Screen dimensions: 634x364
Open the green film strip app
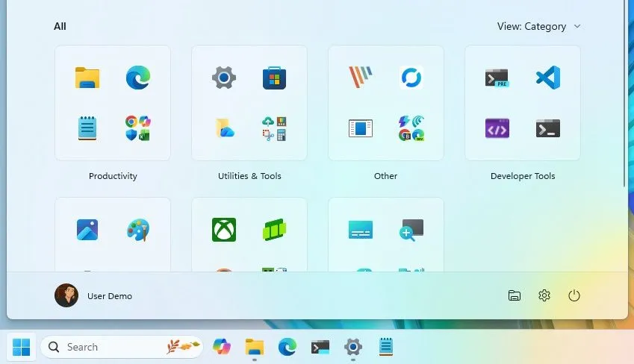click(x=275, y=230)
